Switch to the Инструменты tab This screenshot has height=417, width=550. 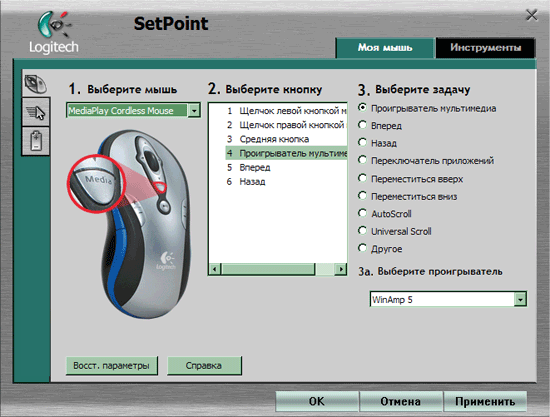485,48
